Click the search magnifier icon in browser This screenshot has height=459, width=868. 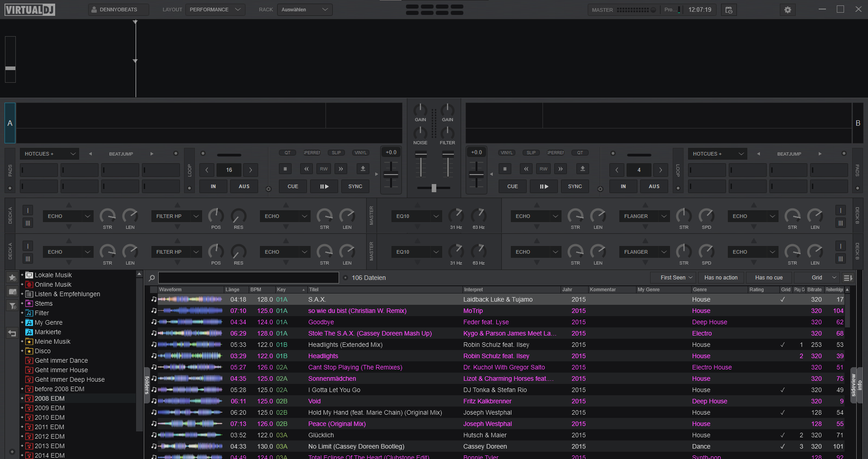tap(152, 278)
